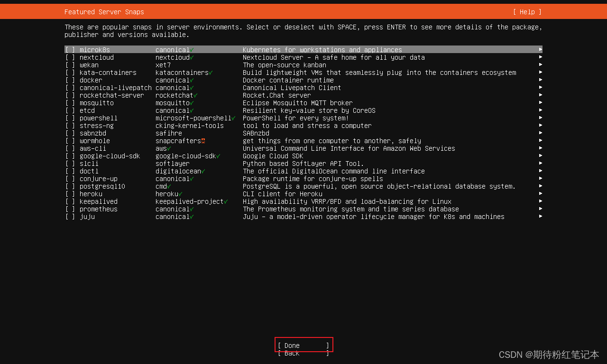Click verified checkmark next to keepalived-project
607x364 pixels.
[226, 201]
